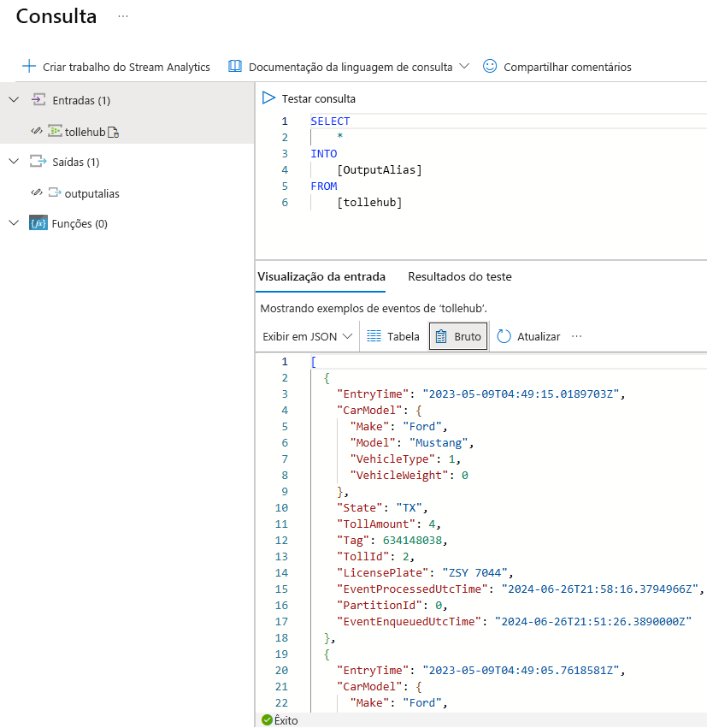Click Compartilhar comentários link
Image resolution: width=707 pixels, height=728 pixels.
567,67
